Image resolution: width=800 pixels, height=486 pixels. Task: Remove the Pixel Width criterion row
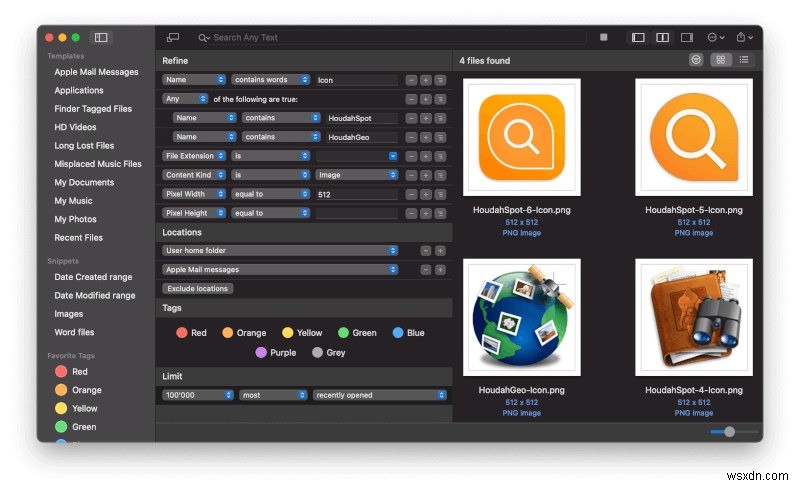coord(411,194)
